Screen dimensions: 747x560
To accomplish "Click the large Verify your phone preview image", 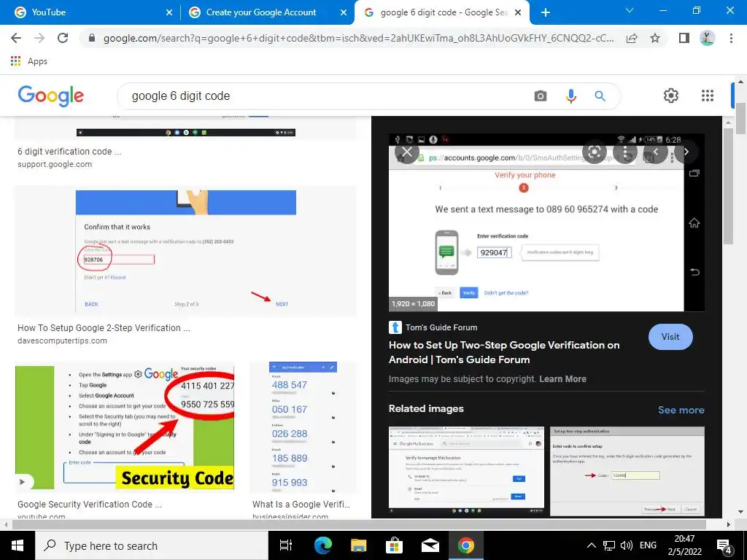I will pos(546,223).
